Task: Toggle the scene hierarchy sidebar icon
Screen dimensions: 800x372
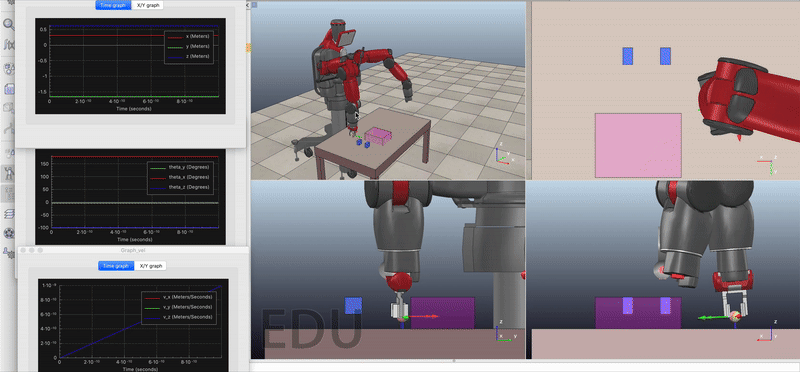Action: (9, 193)
